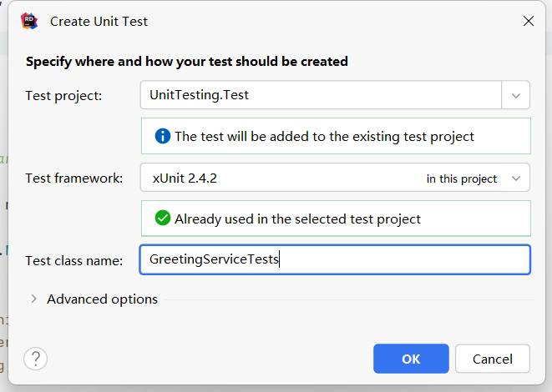The height and width of the screenshot is (392, 552).
Task: Click the Test project label
Action: coord(63,96)
